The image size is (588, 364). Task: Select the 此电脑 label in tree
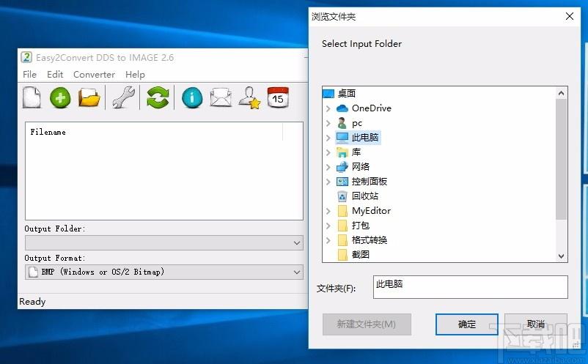(365, 138)
